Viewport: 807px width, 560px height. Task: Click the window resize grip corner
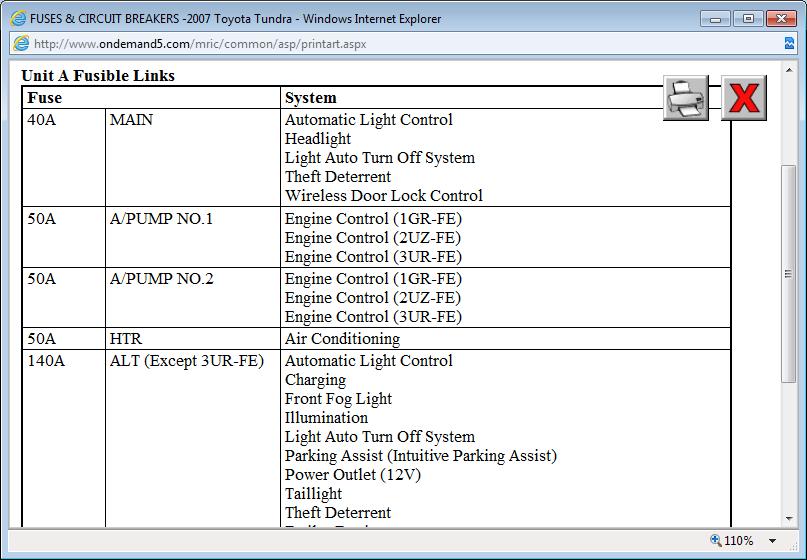(797, 550)
